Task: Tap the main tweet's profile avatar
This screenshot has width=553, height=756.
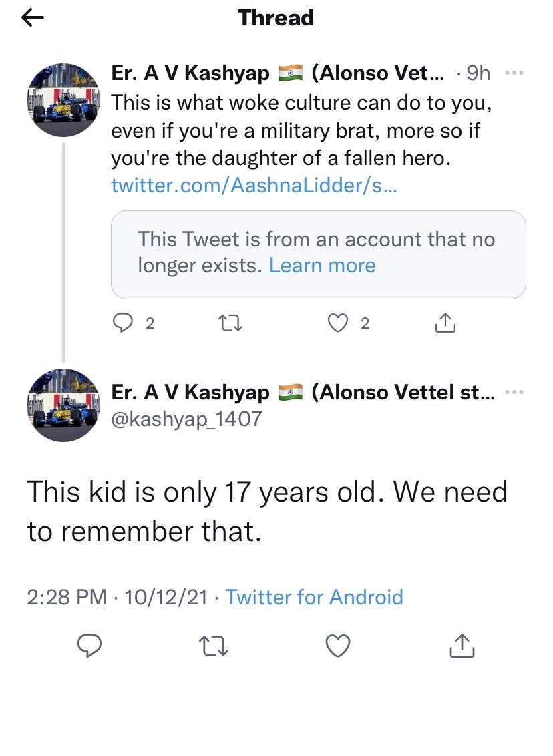Action: (x=63, y=405)
